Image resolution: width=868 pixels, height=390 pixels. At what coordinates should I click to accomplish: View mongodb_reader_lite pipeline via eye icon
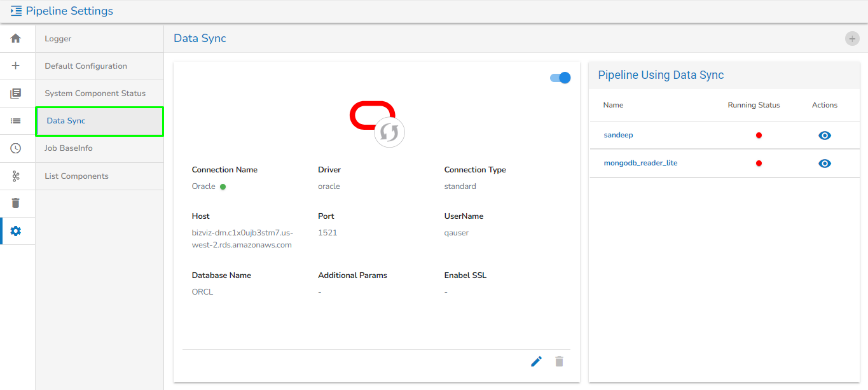coord(825,164)
